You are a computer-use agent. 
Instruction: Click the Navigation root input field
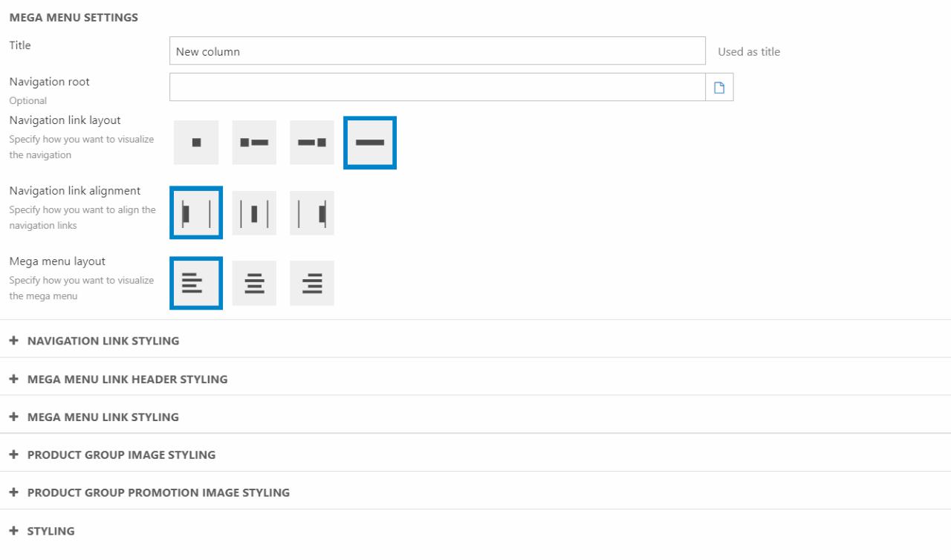437,88
